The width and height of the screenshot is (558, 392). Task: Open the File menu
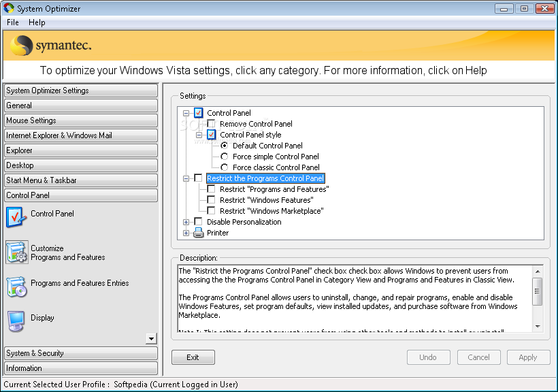(x=12, y=22)
